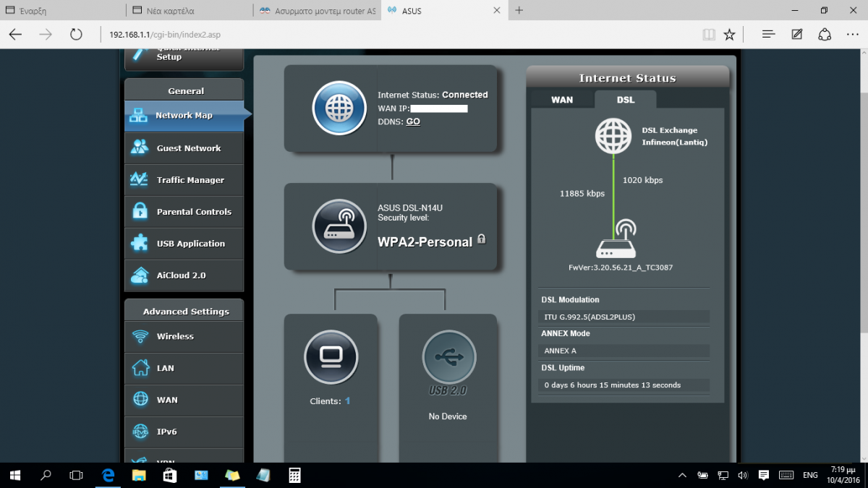Open WAN advanced settings in sidebar

click(x=184, y=400)
